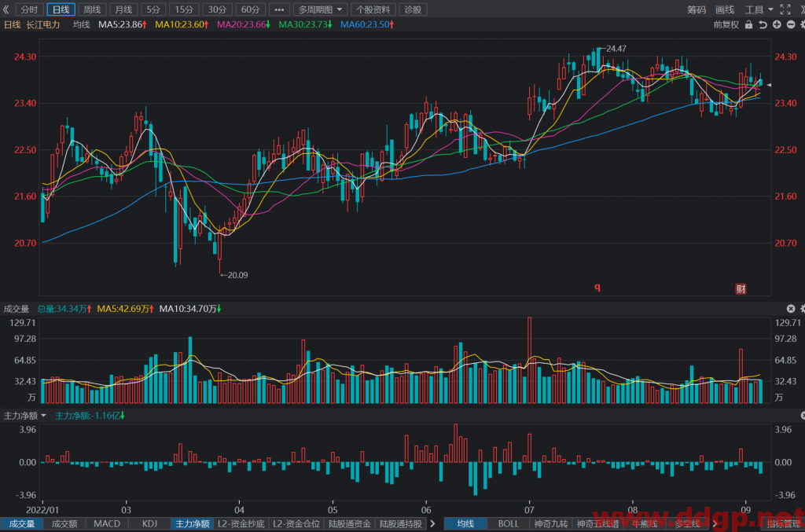Select the 成交量 indicator tab
The height and width of the screenshot is (532, 805).
click(21, 524)
